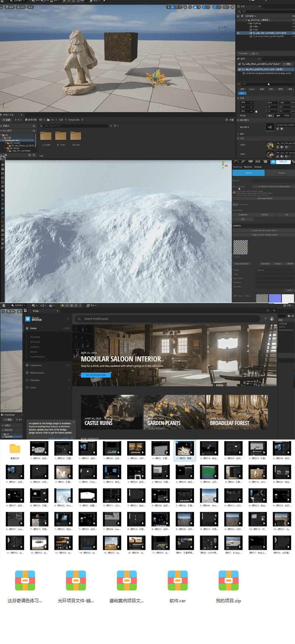Click Copy to Project button
Viewport: 295px width, 644px height.
coord(242,264)
